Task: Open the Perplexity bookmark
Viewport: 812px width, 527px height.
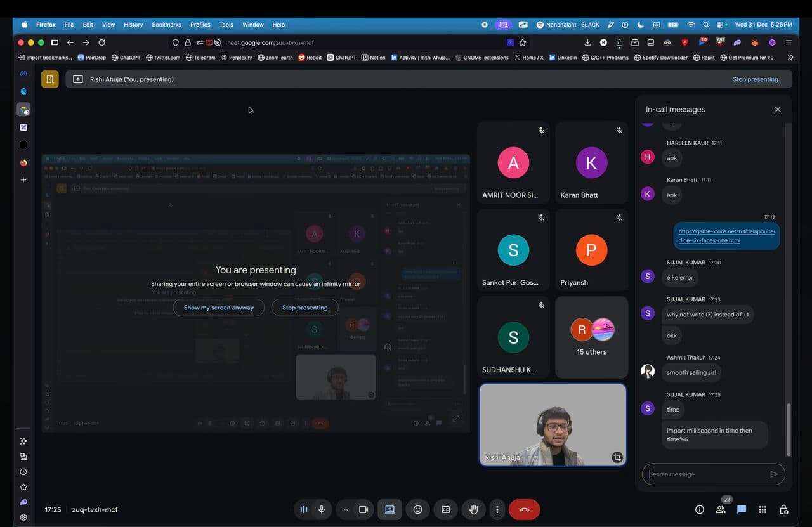Action: [x=237, y=58]
